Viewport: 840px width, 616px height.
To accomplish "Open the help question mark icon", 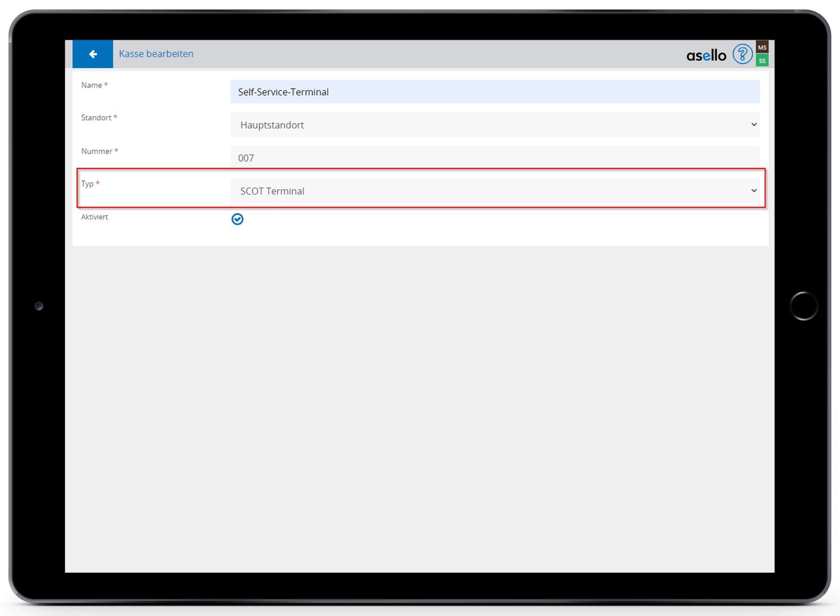I will tap(742, 55).
